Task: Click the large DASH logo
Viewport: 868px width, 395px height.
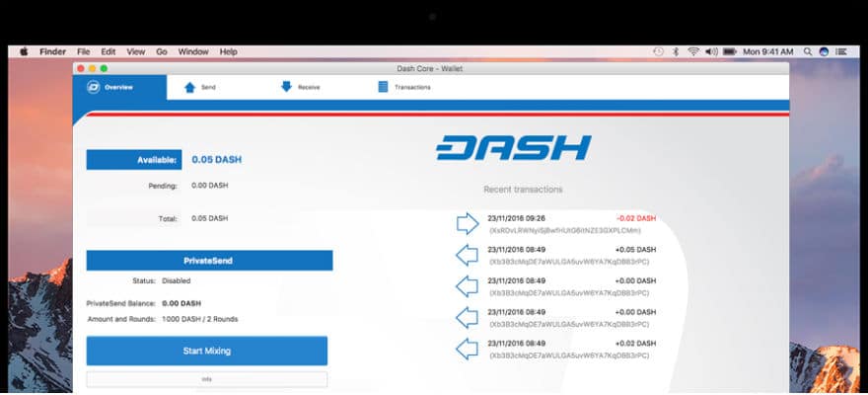Action: (514, 148)
